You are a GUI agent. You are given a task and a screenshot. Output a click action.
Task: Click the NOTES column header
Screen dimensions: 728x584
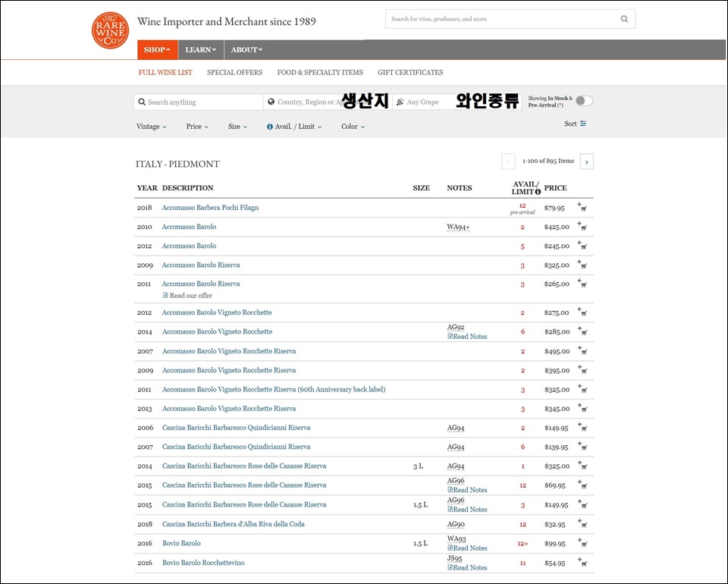tap(460, 188)
